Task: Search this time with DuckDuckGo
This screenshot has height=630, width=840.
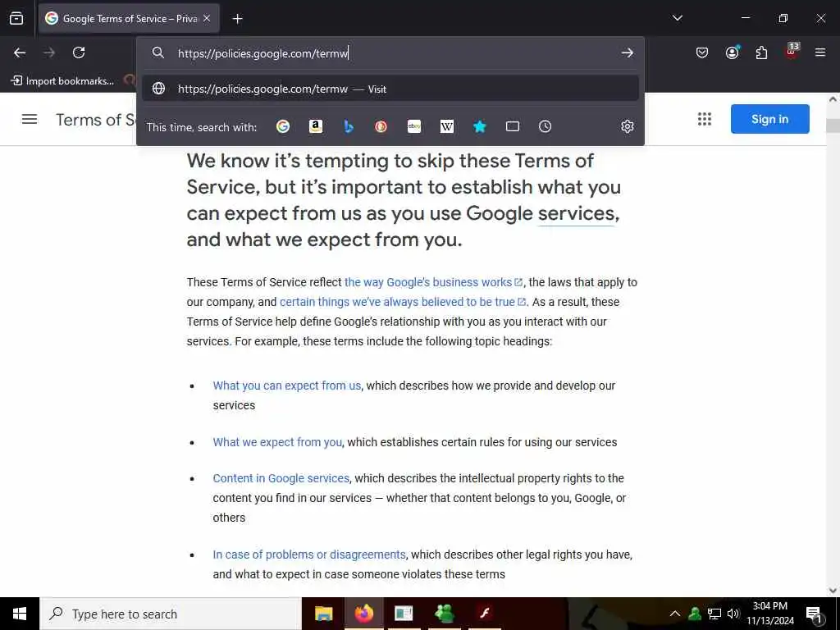Action: click(381, 126)
